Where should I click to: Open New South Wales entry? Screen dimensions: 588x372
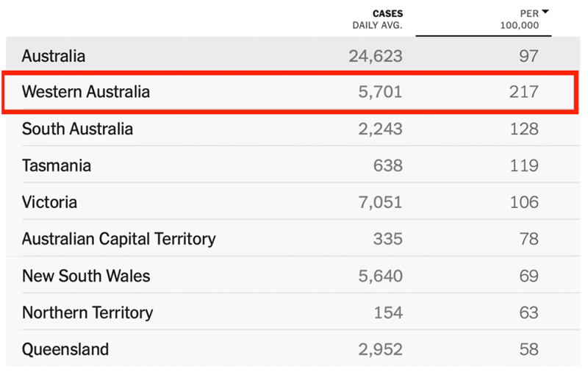point(293,276)
